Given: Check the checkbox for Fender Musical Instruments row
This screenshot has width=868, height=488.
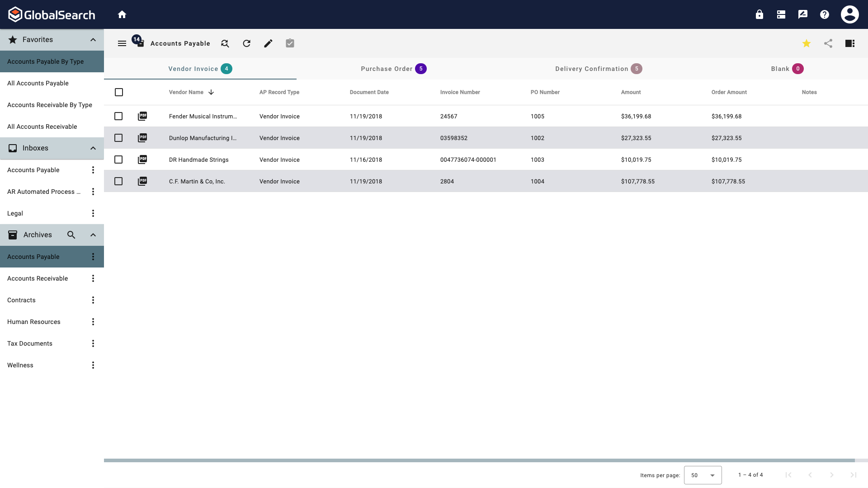Looking at the screenshot, I should (x=118, y=116).
